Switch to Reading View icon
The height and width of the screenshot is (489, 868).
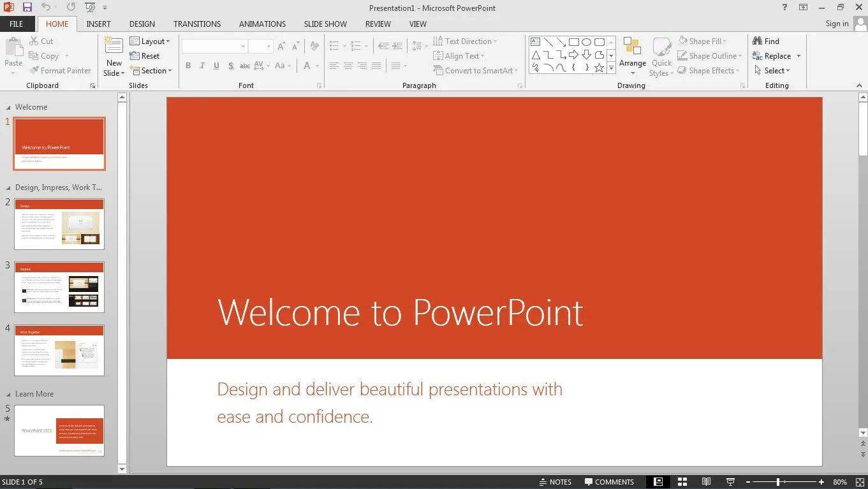706,482
